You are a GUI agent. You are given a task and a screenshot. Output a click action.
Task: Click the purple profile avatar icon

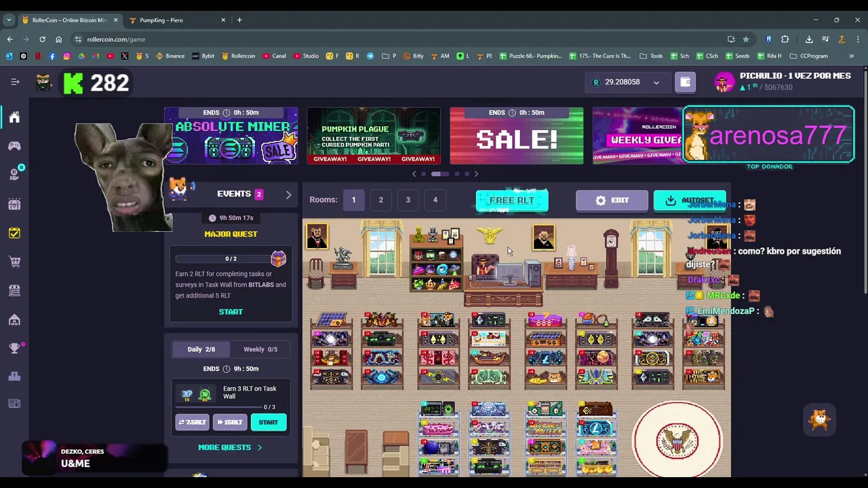pos(724,82)
